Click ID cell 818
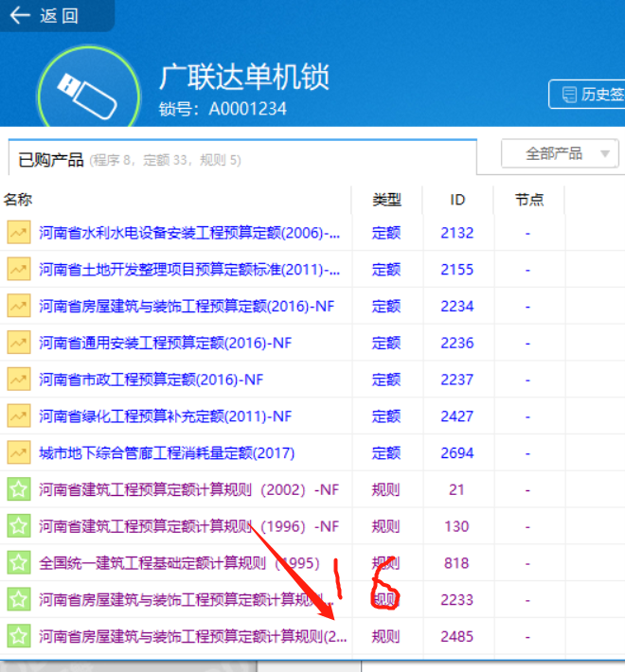 (x=457, y=563)
